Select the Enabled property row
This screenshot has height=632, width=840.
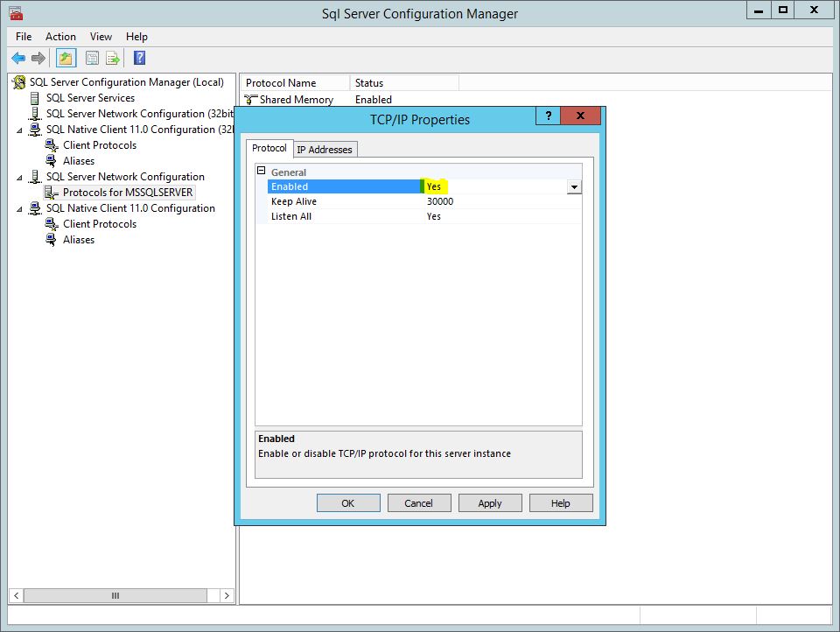pyautogui.click(x=424, y=186)
